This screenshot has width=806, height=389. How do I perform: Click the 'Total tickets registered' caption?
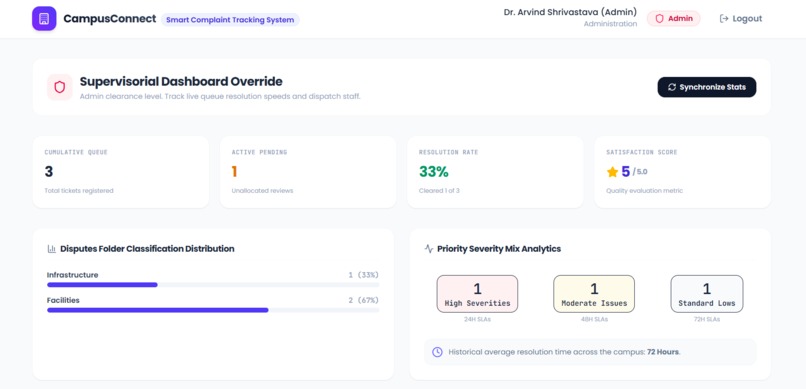79,191
